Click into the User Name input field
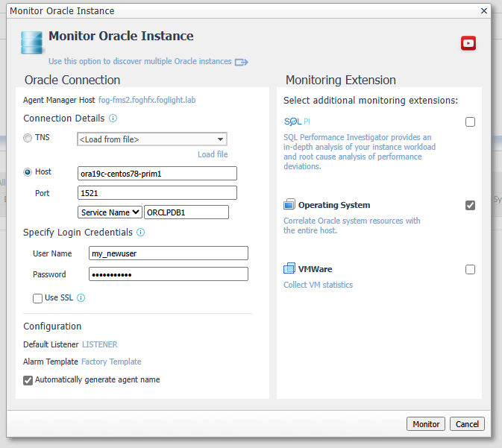Image resolution: width=502 pixels, height=448 pixels. tap(168, 253)
